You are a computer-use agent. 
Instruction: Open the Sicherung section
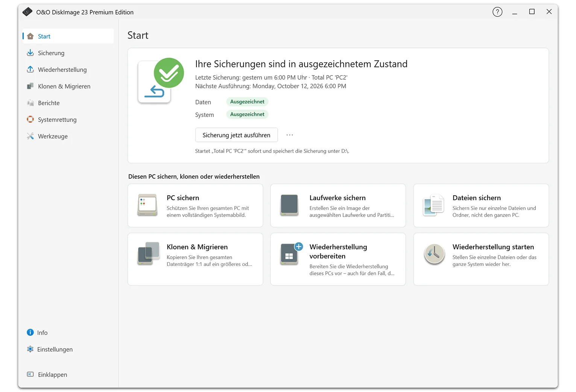point(68,53)
